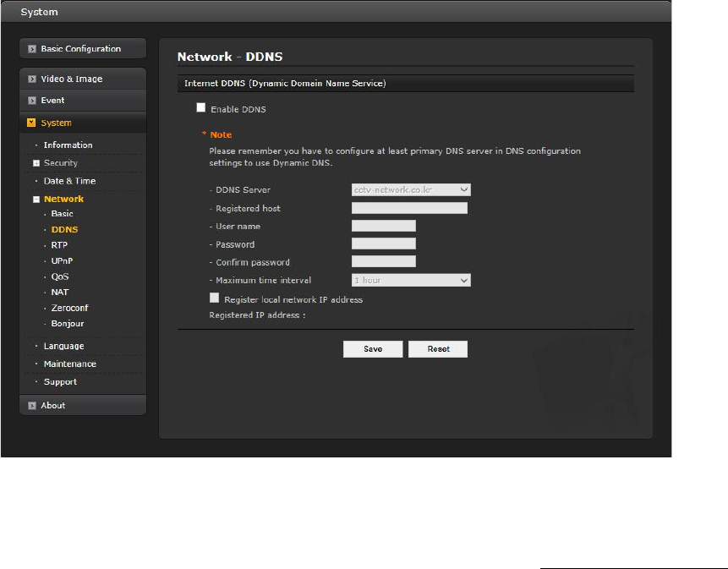The width and height of the screenshot is (728, 569).
Task: Click the Registered host input field
Action: click(409, 208)
